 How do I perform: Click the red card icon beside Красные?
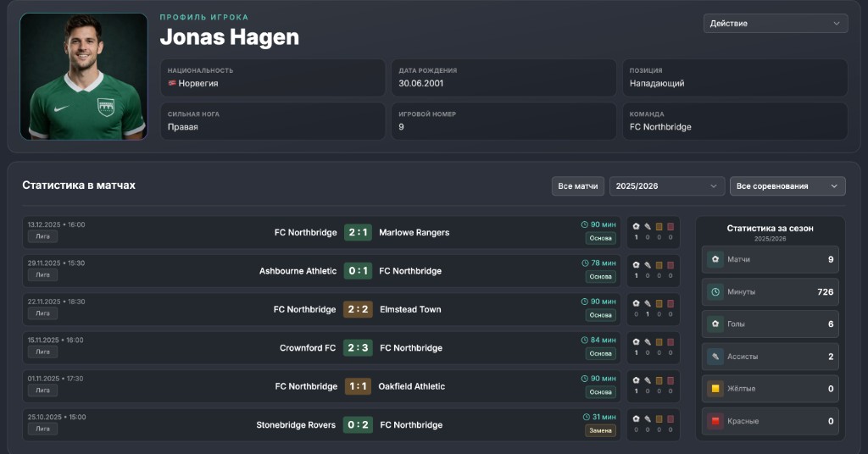(715, 421)
